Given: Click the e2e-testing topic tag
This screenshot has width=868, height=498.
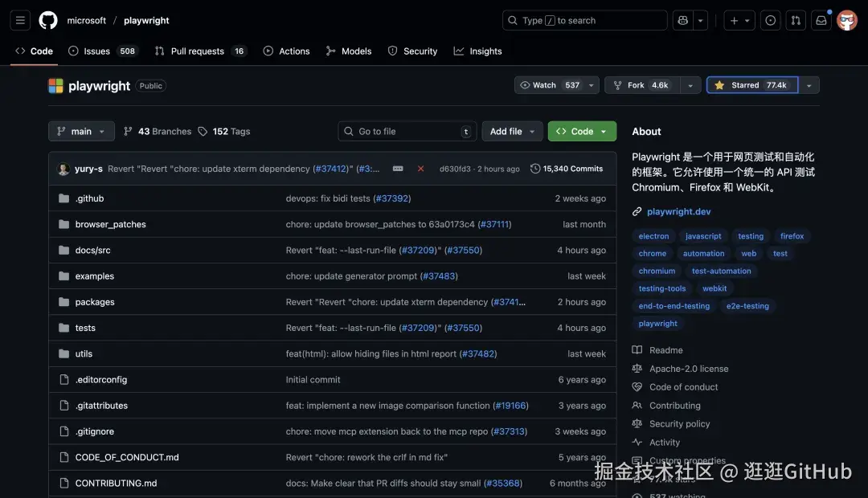Looking at the screenshot, I should [x=747, y=305].
